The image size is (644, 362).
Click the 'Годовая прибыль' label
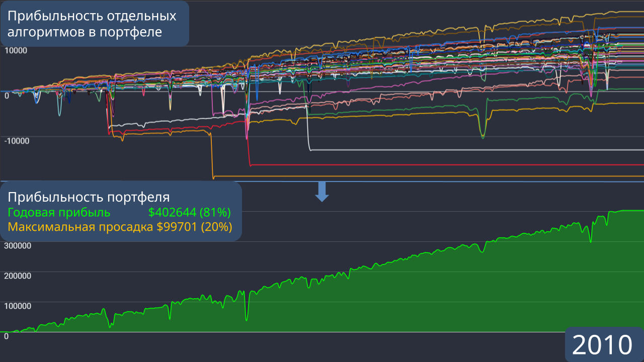tap(59, 212)
